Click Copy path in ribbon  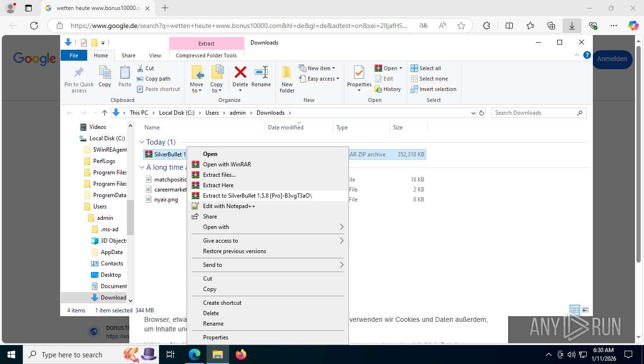tap(153, 79)
